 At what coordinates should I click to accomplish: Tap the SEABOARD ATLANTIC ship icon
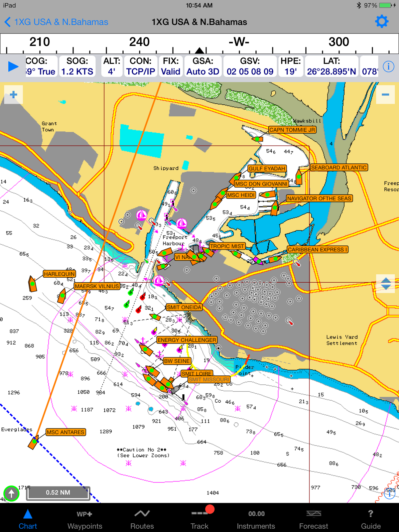(x=299, y=177)
